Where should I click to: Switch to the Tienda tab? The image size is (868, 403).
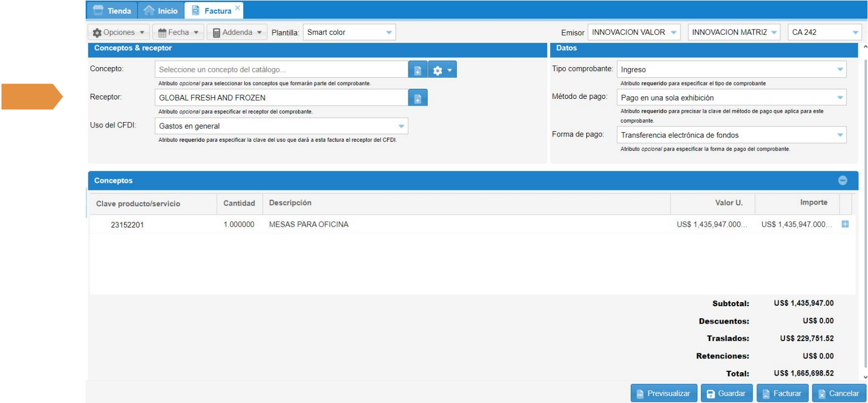point(112,11)
